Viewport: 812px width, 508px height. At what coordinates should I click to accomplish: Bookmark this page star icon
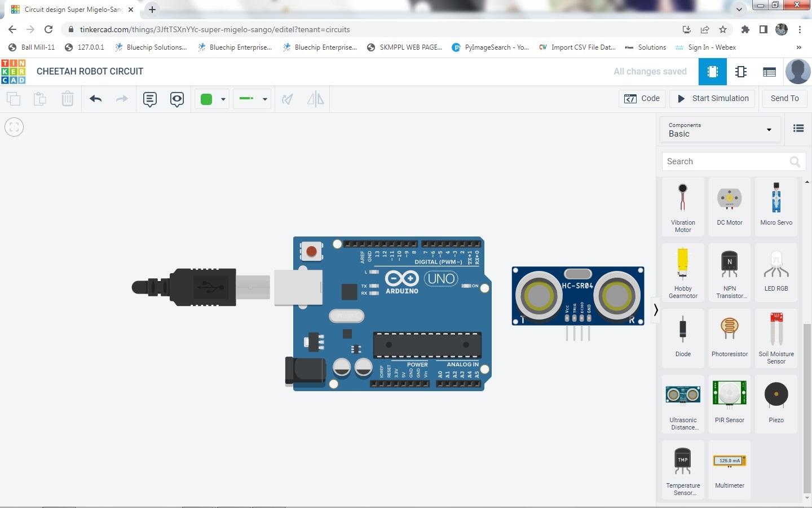point(723,29)
